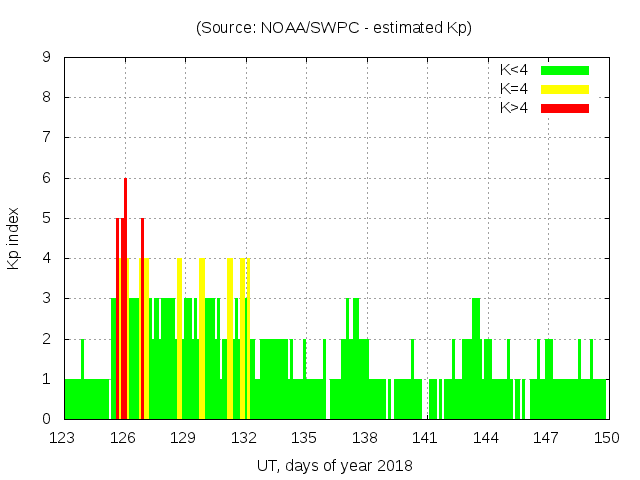Image resolution: width=640 pixels, height=480 pixels.
Task: Select the 141 day tick label
Action: click(x=425, y=438)
